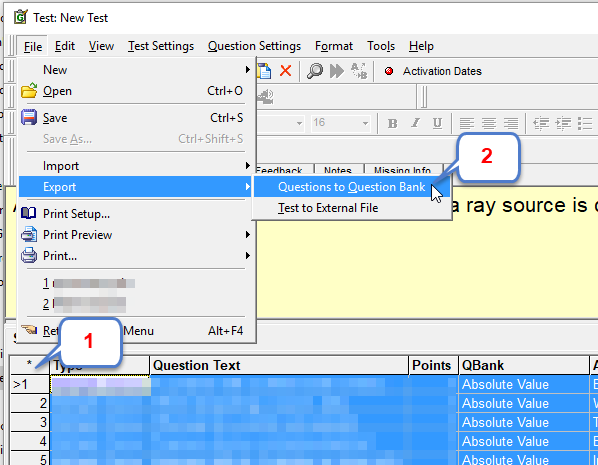This screenshot has width=598, height=465.
Task: Toggle Bold formatting
Action: pyautogui.click(x=392, y=123)
